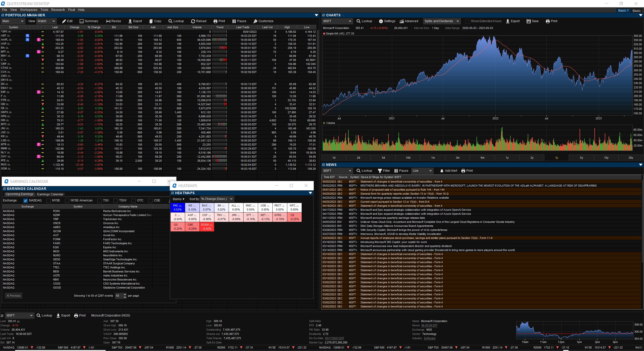
Task: Add Alert for MSFT news
Action: point(449,171)
